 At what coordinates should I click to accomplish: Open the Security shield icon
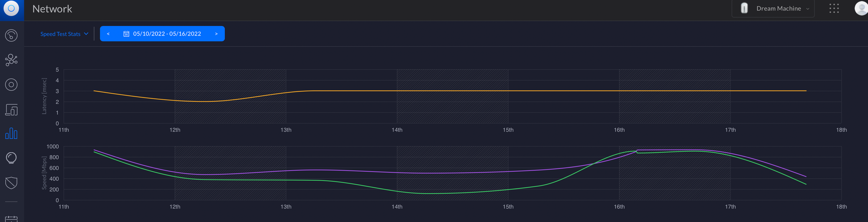tap(11, 183)
